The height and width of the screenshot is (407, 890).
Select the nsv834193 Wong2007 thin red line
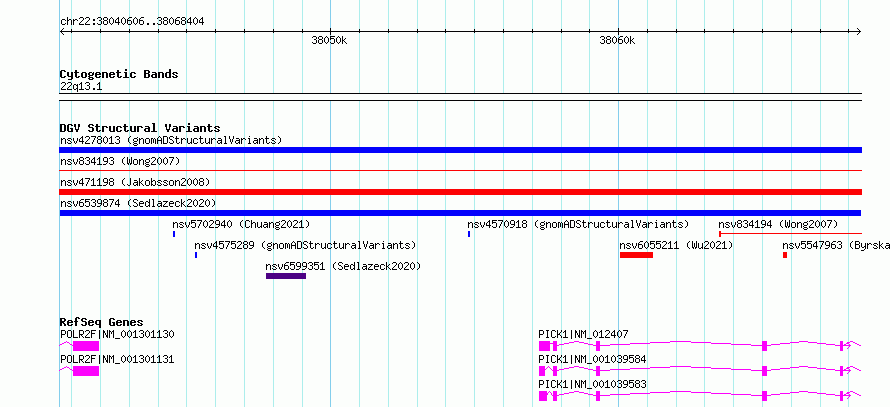(460, 170)
